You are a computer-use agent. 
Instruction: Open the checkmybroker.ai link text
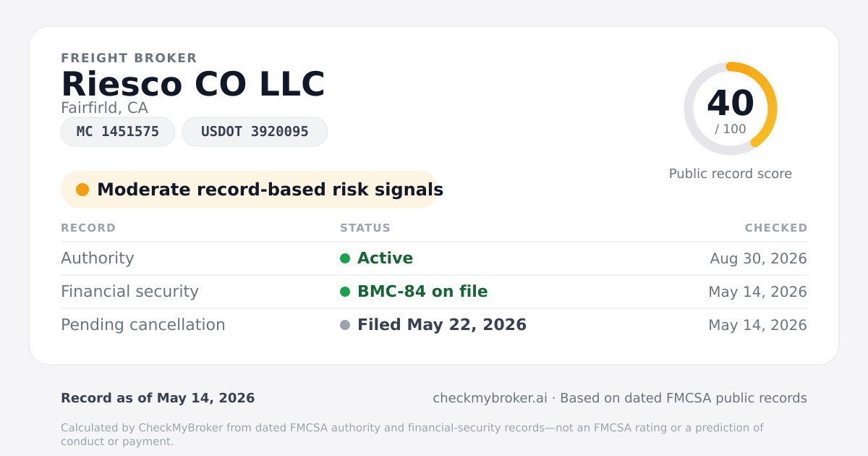[490, 398]
